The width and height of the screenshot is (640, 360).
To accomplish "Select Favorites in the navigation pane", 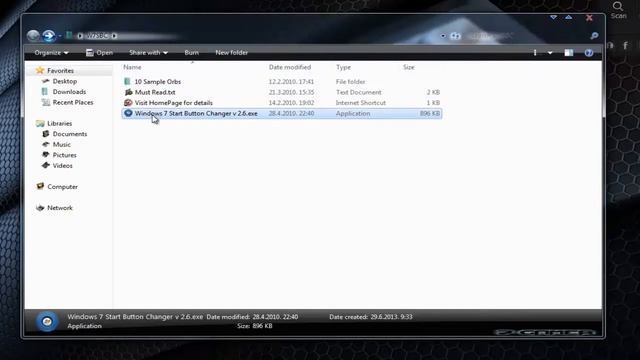I will 60,71.
